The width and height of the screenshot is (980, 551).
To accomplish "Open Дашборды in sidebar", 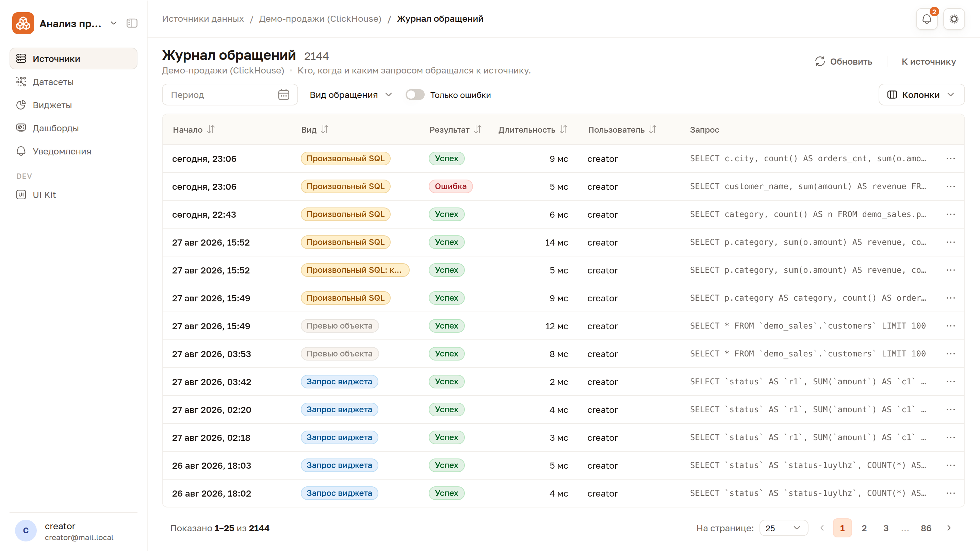I will 73,128.
